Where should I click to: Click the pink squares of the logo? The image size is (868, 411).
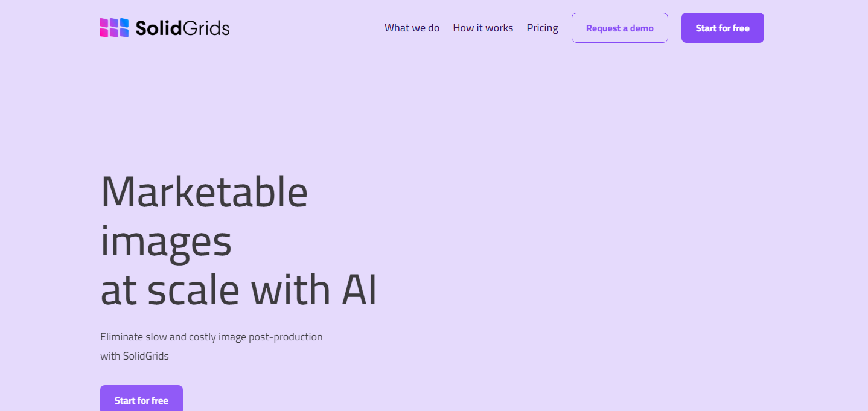(104, 28)
